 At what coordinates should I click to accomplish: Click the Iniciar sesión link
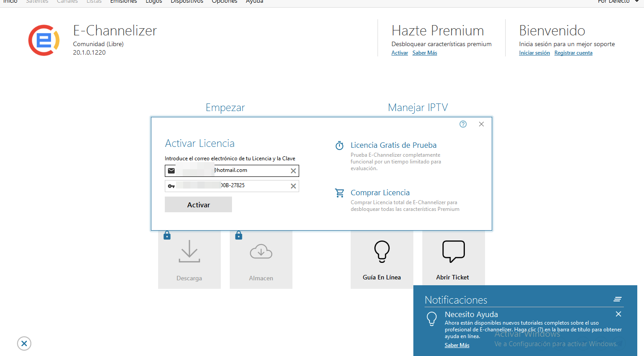534,53
